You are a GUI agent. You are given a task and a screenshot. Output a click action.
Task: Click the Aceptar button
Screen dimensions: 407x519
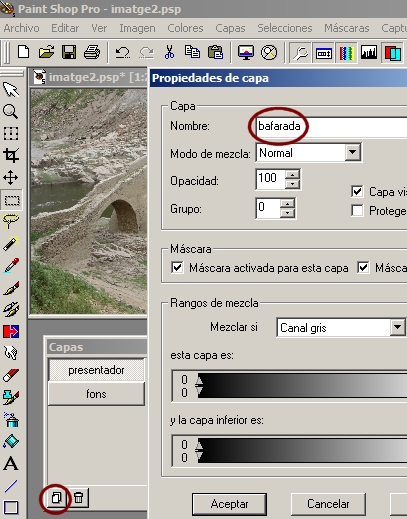click(x=229, y=504)
